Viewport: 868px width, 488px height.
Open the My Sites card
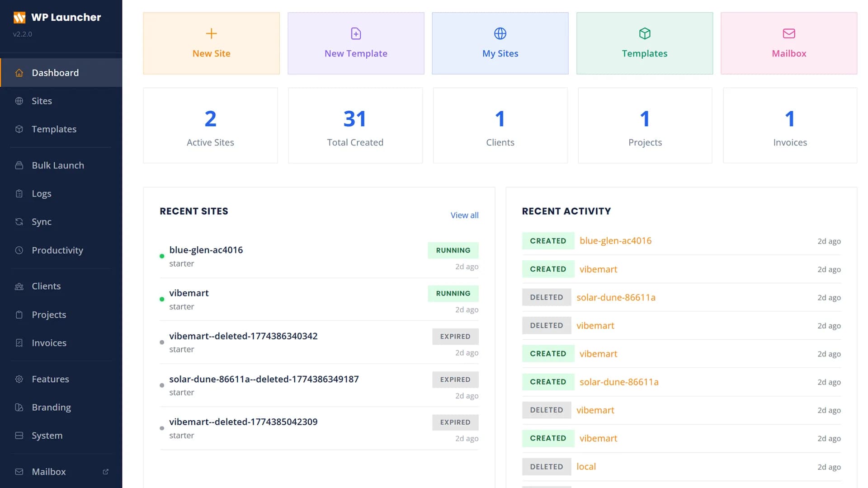pyautogui.click(x=500, y=43)
